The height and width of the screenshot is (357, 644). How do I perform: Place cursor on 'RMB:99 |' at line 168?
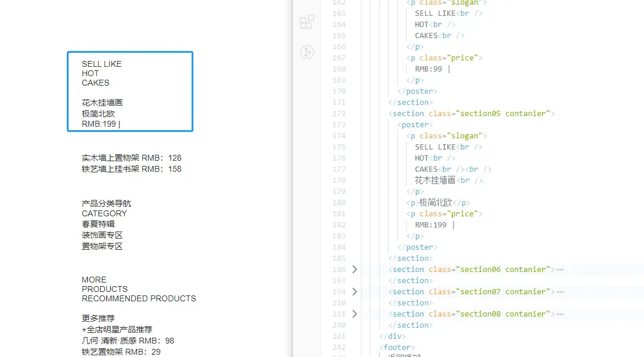[x=432, y=69]
